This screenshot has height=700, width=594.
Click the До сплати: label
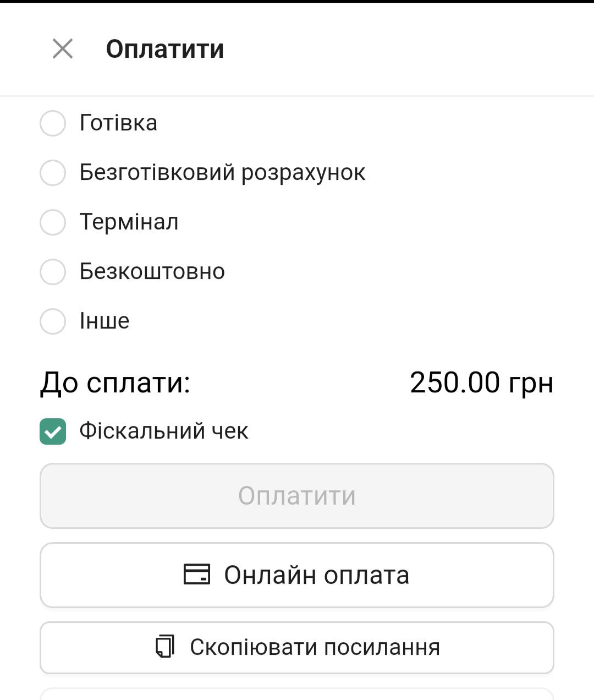115,382
